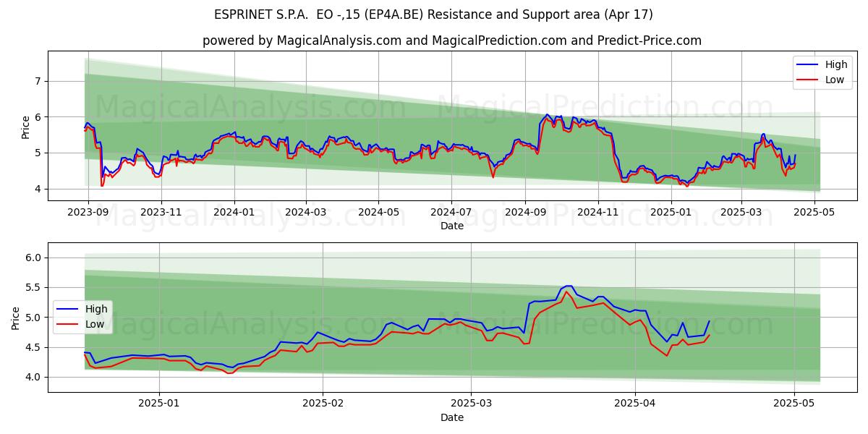Click the '2025-05' tick on bottom chart
Screen dimensions: 868x434
794,403
